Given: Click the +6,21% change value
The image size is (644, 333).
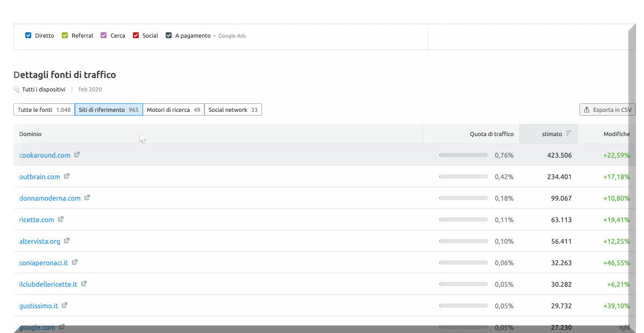Looking at the screenshot, I should [619, 284].
